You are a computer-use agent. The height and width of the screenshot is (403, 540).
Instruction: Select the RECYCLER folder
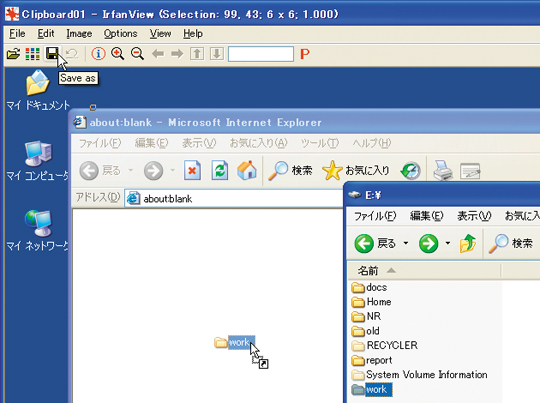click(x=384, y=345)
